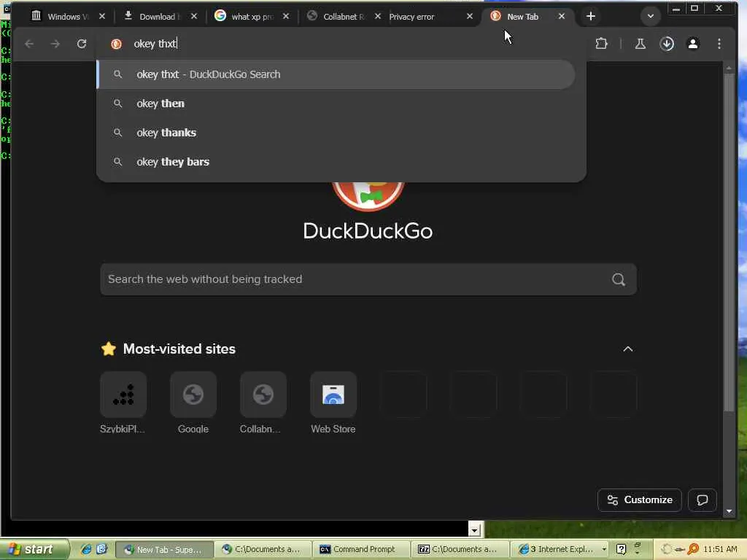Image resolution: width=747 pixels, height=560 pixels.
Task: Click the Windows Start button
Action: pos(34,549)
